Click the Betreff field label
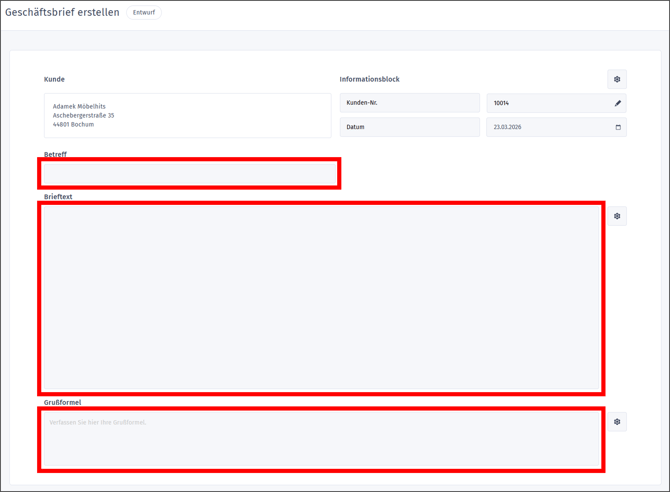The height and width of the screenshot is (492, 670). click(x=55, y=154)
